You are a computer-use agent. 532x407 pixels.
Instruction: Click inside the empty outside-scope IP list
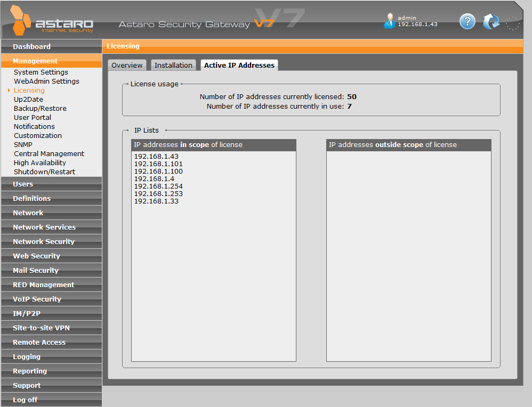pos(409,256)
